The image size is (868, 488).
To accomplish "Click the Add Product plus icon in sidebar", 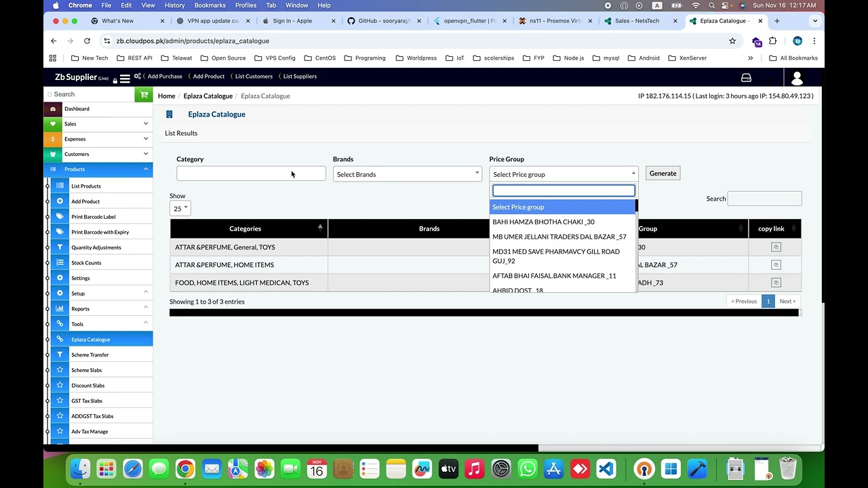I will [x=60, y=201].
